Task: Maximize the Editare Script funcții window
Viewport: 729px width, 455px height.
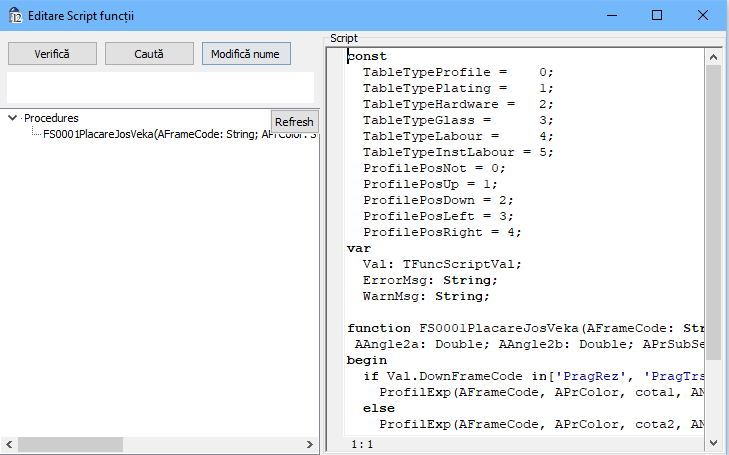Action: pyautogui.click(x=657, y=15)
